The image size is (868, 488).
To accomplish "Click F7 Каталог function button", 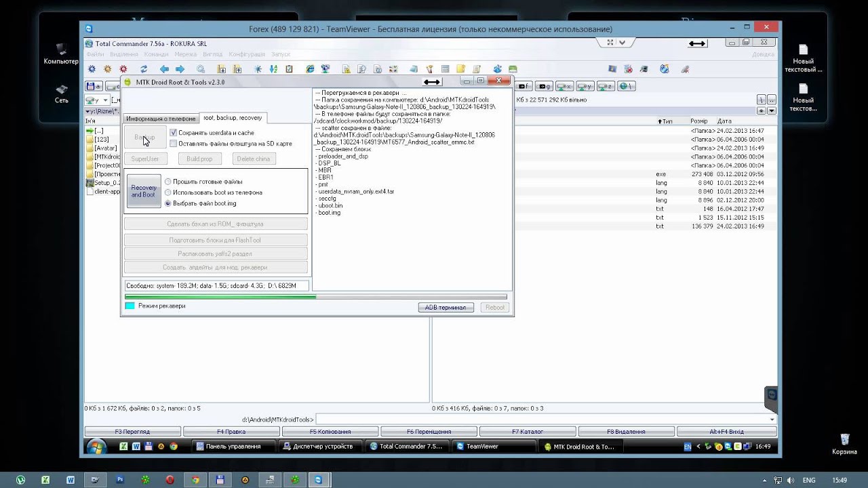I will point(528,432).
